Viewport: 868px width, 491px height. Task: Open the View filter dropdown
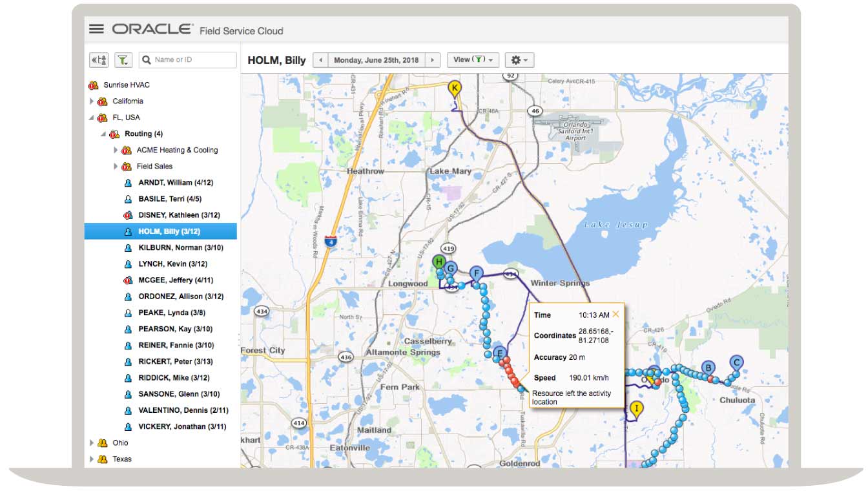pos(473,60)
